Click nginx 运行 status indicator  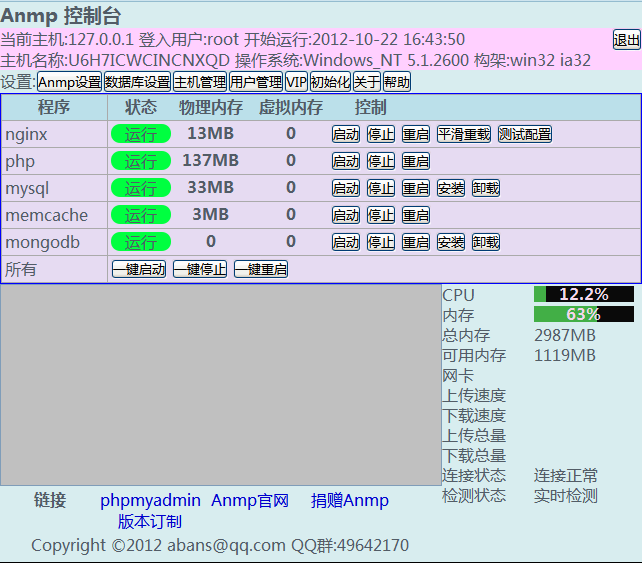pyautogui.click(x=141, y=134)
